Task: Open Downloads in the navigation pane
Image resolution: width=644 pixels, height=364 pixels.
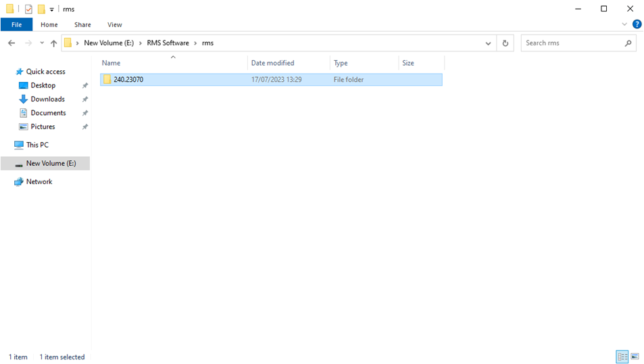Action: click(48, 99)
